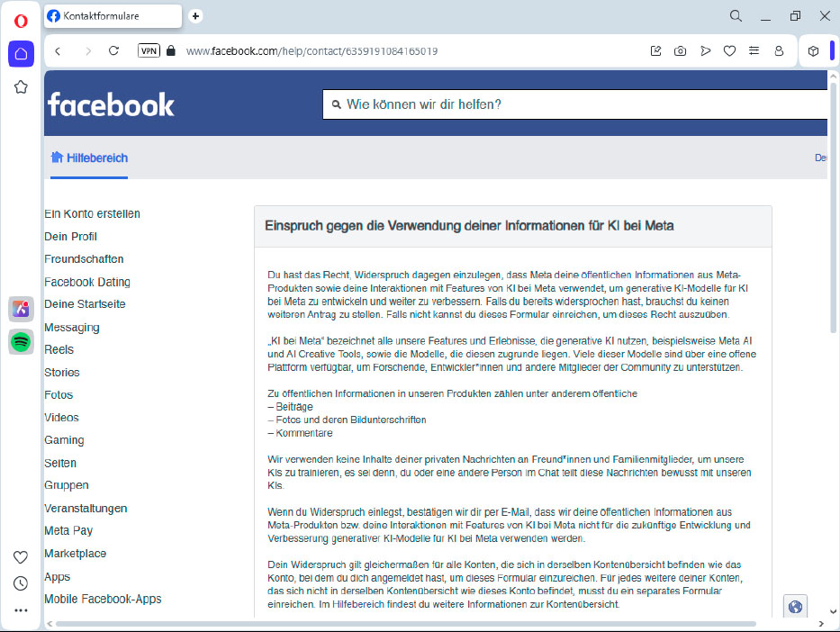Viewport: 840px width, 632px height.
Task: Open the sidebar heart pinboards icon
Action: coord(21,557)
